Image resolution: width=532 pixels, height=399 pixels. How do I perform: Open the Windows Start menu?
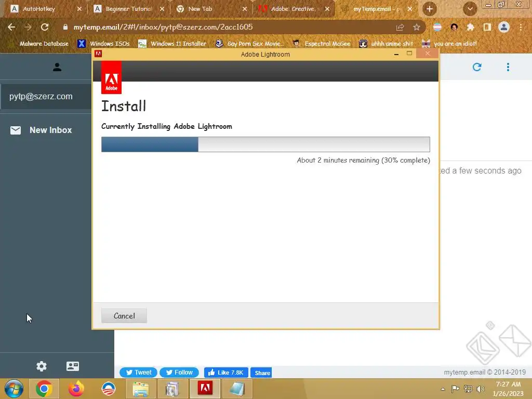coord(14,389)
